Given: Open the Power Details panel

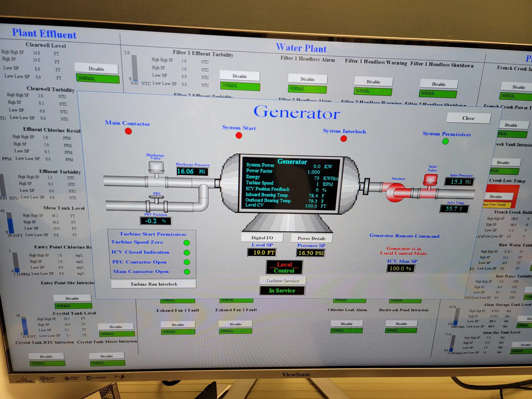Looking at the screenshot, I should (311, 238).
